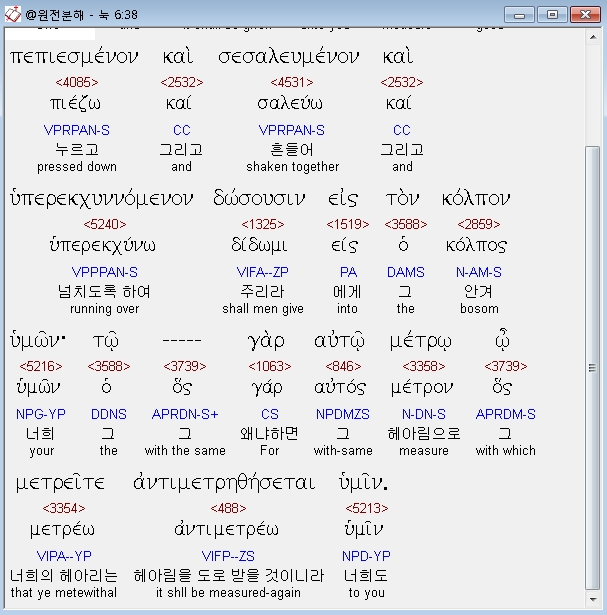Viewport: 607px width, 615px height.
Task: Click Strong's number <3354>
Action: click(64, 508)
